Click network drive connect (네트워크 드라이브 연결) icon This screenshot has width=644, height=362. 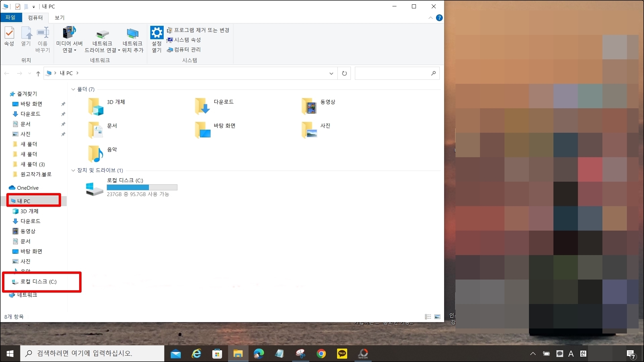tap(102, 34)
